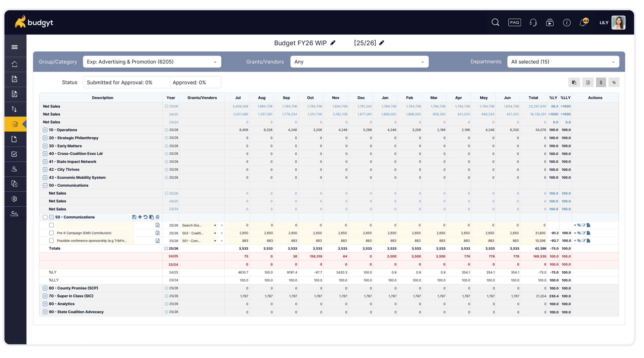
Task: Add a new line with the plus icon
Action: pyautogui.click(x=140, y=217)
